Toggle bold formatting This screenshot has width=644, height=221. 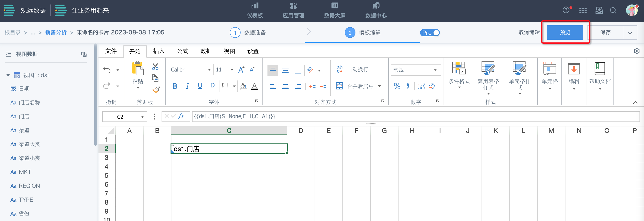pos(175,86)
